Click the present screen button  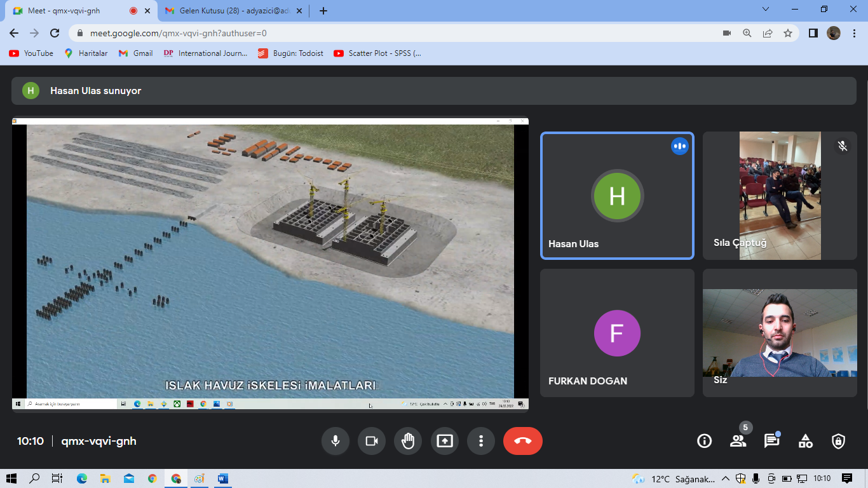coord(445,441)
